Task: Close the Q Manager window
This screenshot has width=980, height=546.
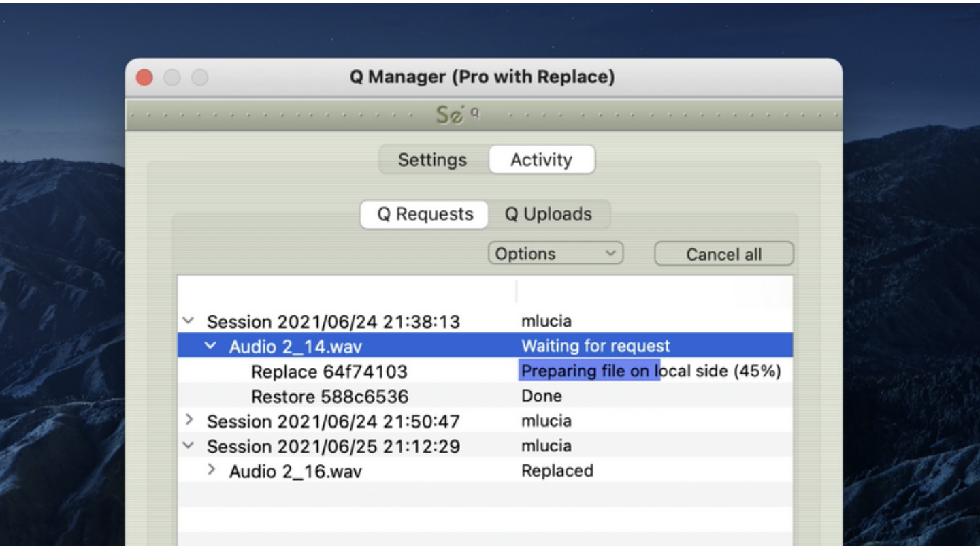Action: tap(144, 78)
